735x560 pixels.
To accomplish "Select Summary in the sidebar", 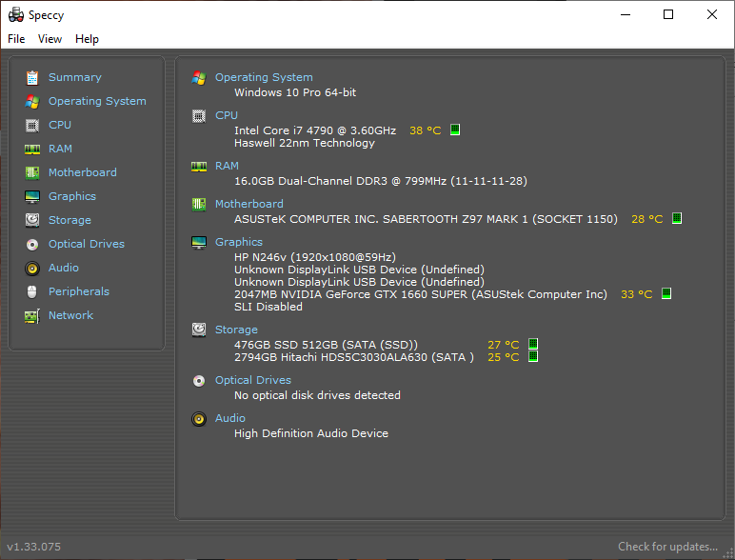I will 75,77.
